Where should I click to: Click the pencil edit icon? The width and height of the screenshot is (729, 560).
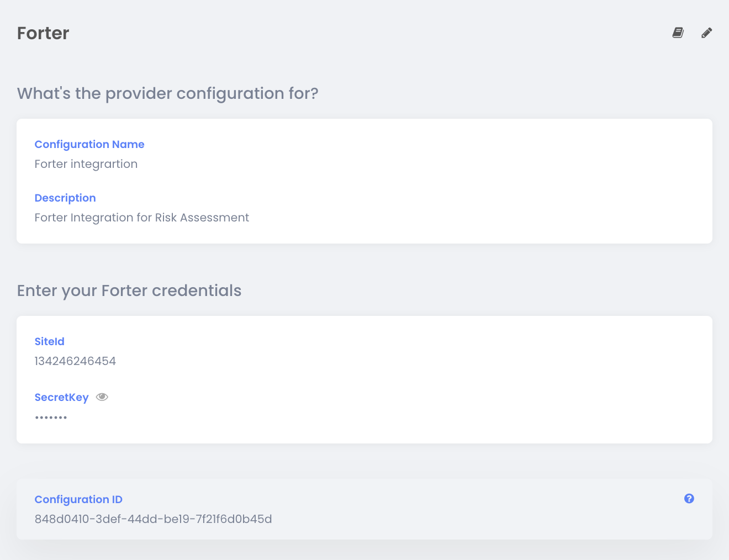point(707,33)
